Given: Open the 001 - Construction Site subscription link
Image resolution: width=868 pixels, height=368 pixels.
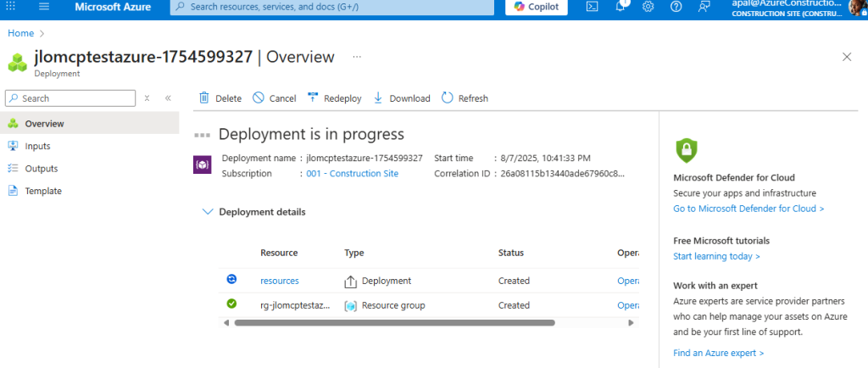Looking at the screenshot, I should pos(352,173).
